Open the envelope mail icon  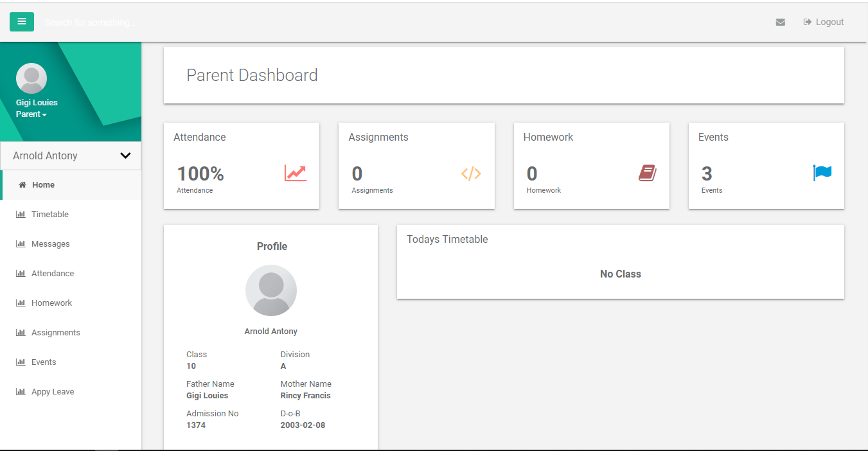[780, 22]
